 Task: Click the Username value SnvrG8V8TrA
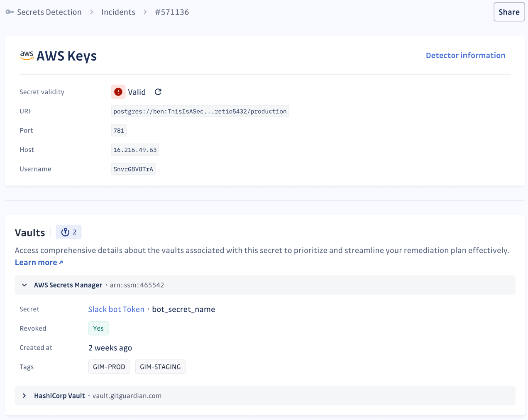pyautogui.click(x=133, y=169)
